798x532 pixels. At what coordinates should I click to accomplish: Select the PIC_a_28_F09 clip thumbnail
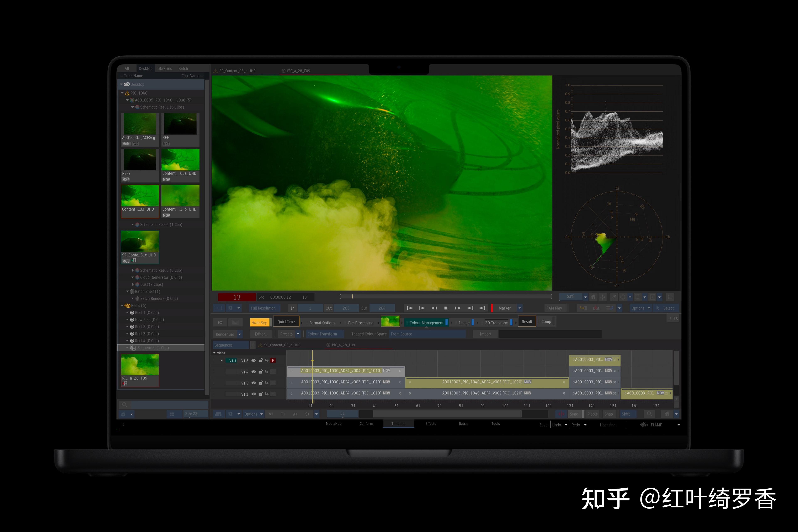click(x=140, y=365)
